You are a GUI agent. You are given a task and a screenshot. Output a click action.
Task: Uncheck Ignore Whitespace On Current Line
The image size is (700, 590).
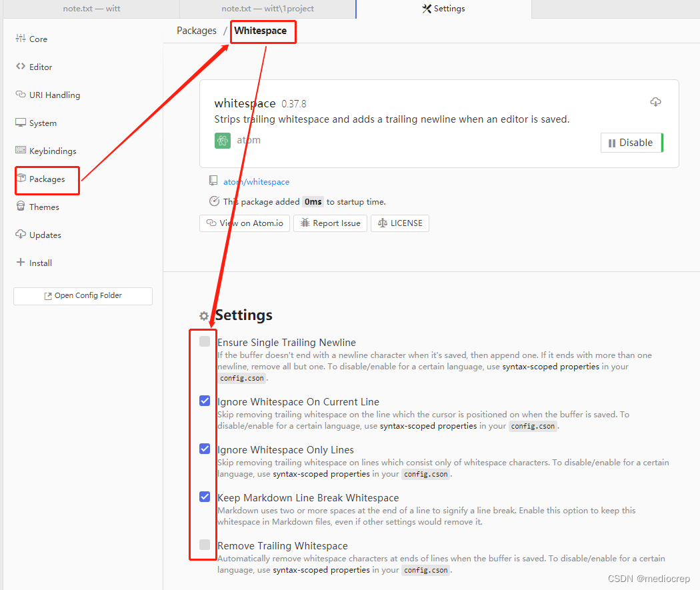click(x=205, y=401)
